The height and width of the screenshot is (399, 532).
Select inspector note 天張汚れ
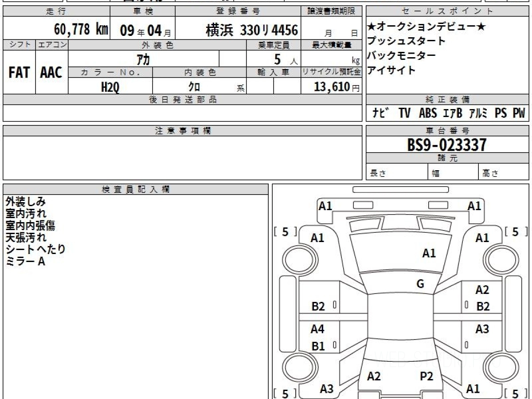click(x=26, y=238)
